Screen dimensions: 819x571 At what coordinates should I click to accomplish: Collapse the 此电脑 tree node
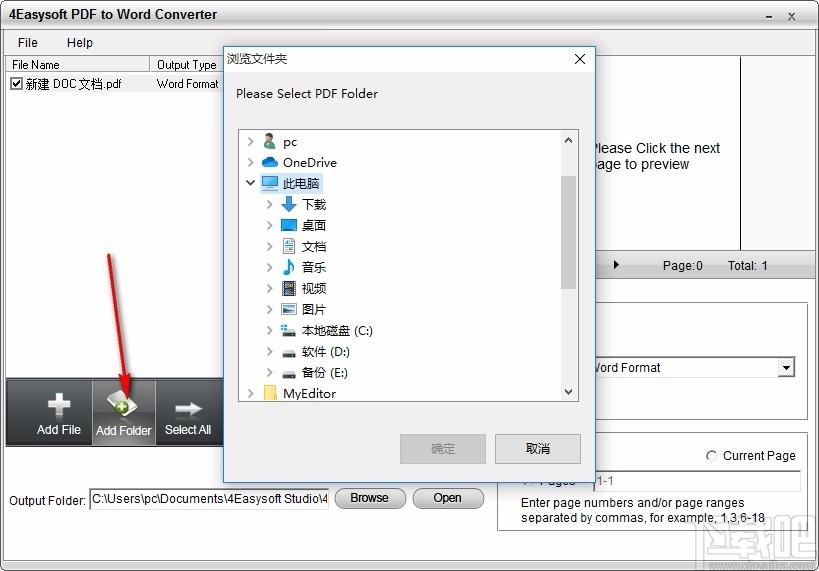(x=251, y=183)
